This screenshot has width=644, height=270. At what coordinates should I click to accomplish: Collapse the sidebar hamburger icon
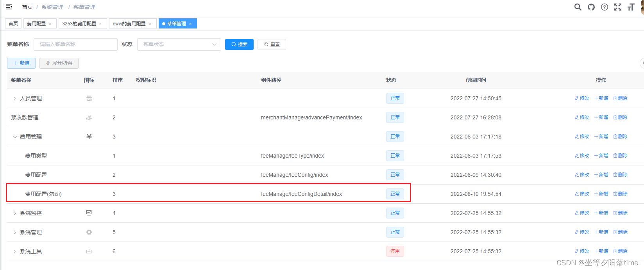[9, 7]
